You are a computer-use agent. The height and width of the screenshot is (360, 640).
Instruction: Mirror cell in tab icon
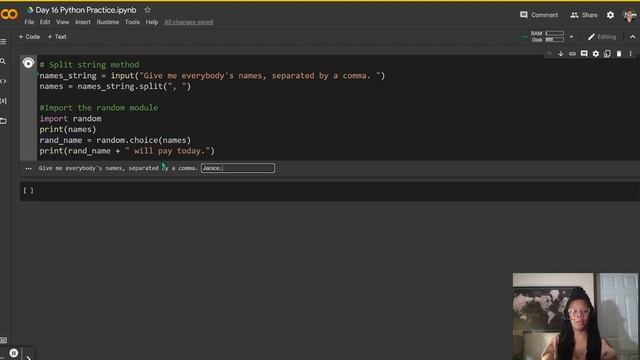click(x=607, y=54)
